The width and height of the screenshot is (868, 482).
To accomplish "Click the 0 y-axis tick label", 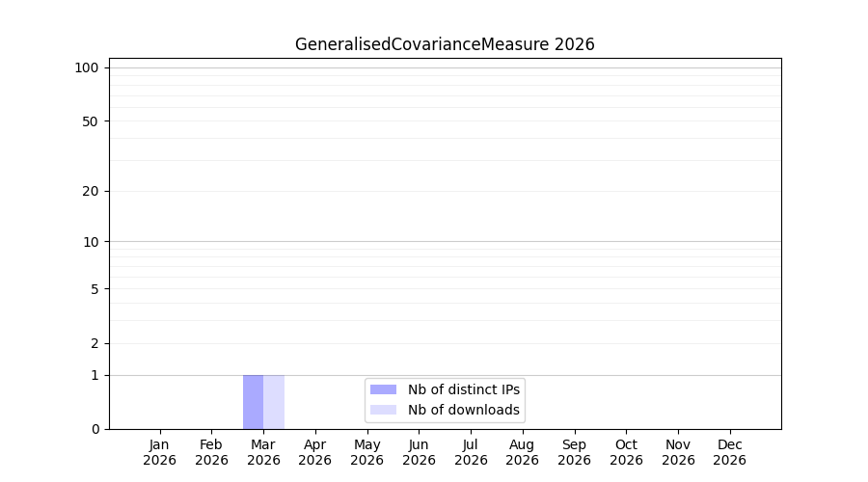I will coord(95,429).
